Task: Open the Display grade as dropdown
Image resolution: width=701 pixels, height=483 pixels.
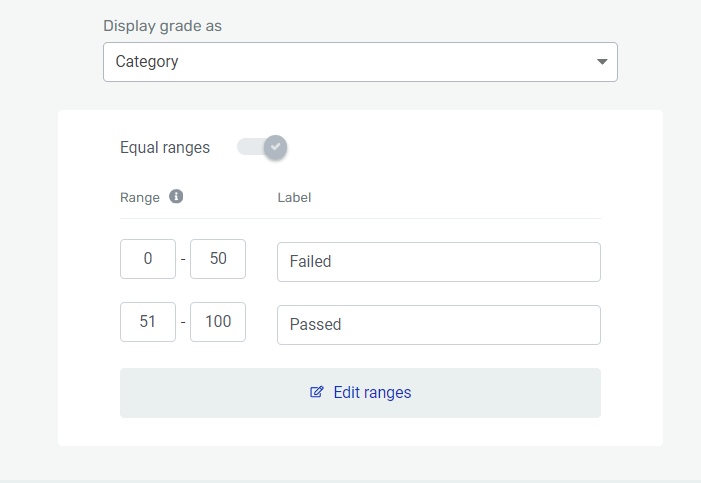Action: coord(360,61)
